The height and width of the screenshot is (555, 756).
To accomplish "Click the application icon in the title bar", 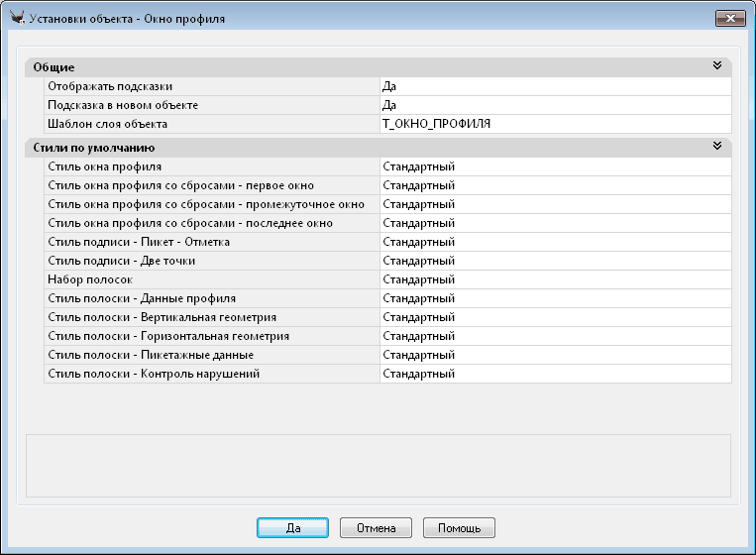I will 16,19.
